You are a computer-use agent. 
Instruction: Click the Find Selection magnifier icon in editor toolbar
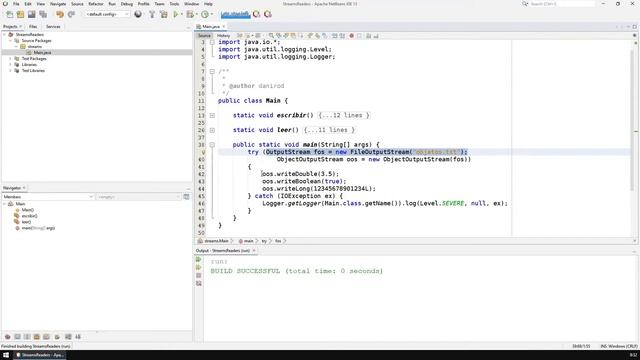pos(271,36)
